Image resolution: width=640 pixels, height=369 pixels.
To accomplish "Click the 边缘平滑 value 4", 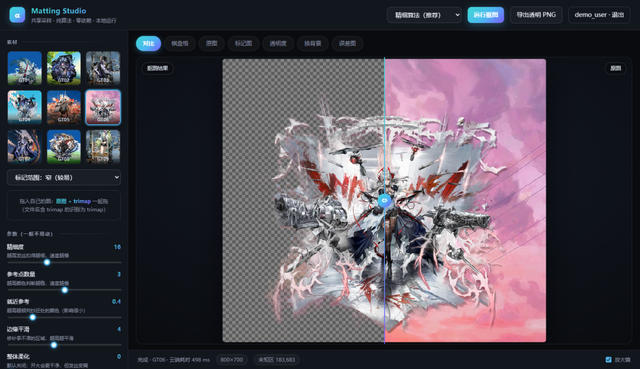I will tap(119, 329).
